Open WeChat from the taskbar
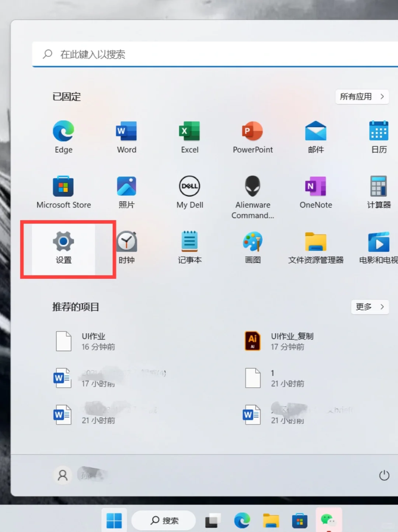 [x=329, y=520]
